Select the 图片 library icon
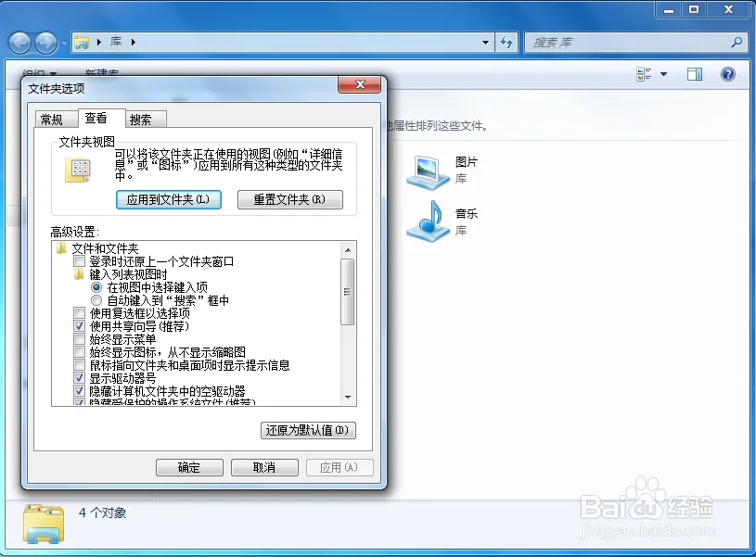The height and width of the screenshot is (557, 756). coord(429,172)
